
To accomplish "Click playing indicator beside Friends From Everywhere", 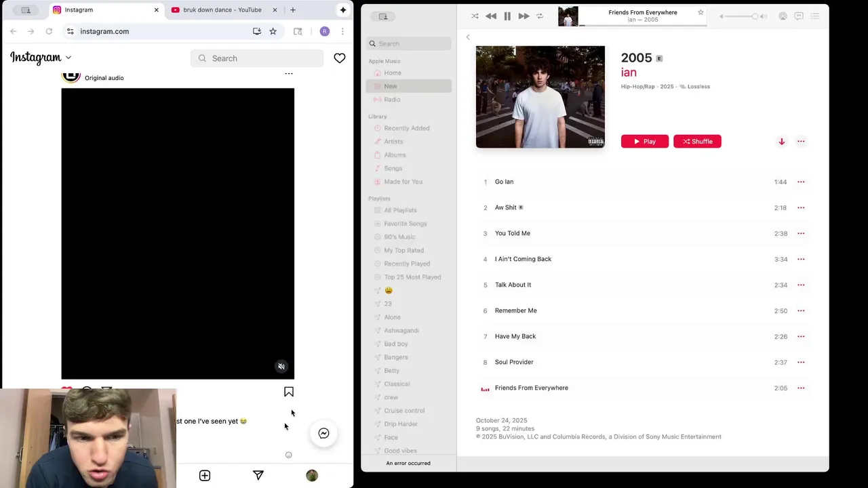I will pyautogui.click(x=485, y=389).
